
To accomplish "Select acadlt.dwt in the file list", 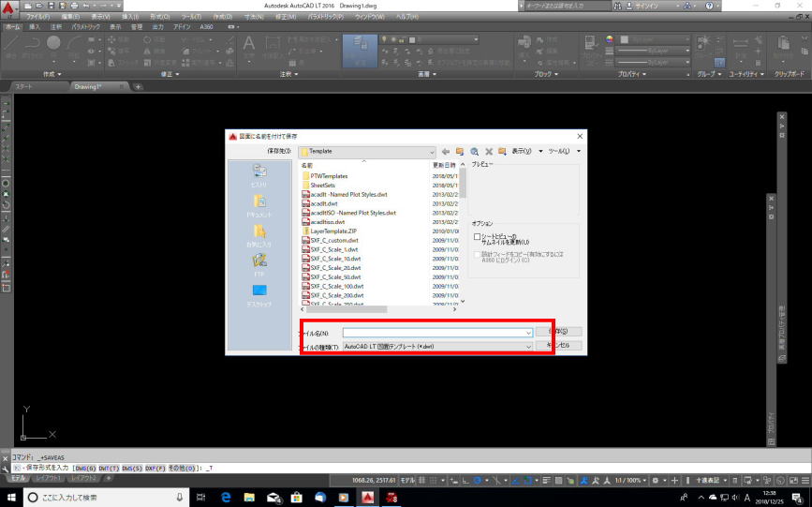I will tap(324, 203).
